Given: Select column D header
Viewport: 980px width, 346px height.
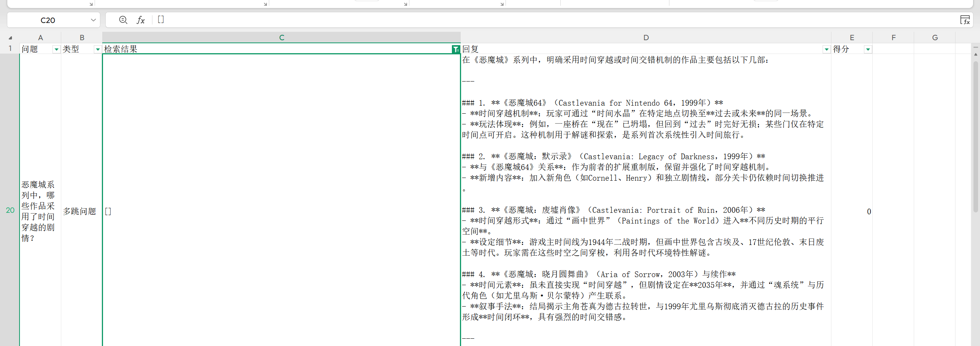Looking at the screenshot, I should tap(646, 38).
